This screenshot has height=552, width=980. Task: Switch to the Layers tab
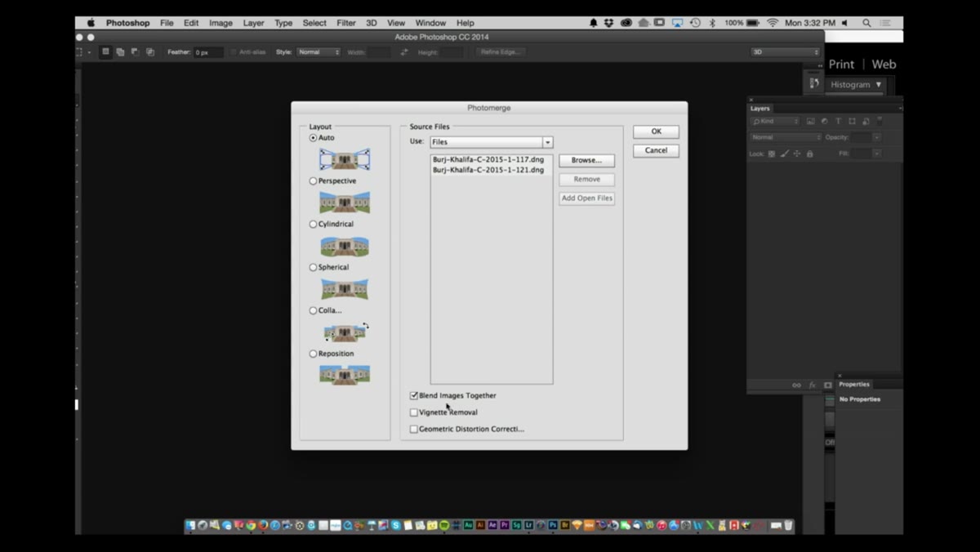click(760, 108)
